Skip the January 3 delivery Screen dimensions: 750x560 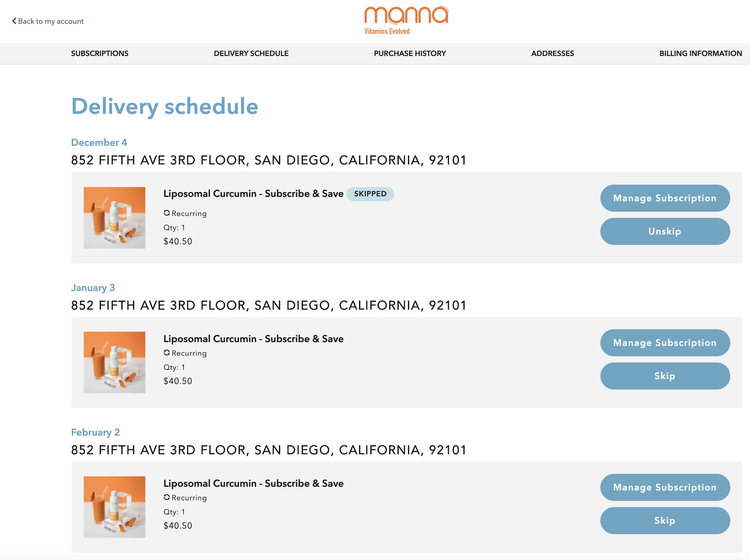coord(665,376)
